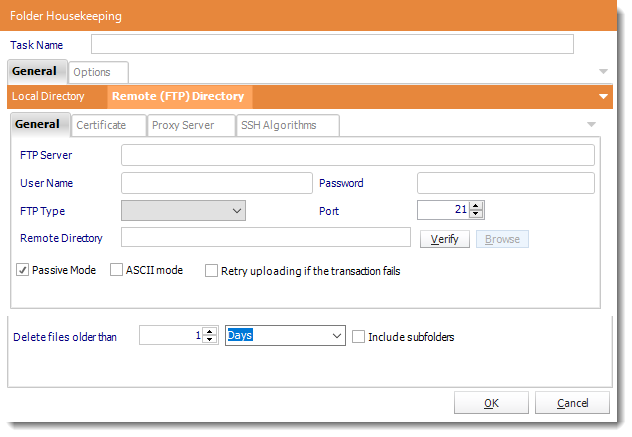The image size is (632, 437).
Task: Click the OK button
Action: pyautogui.click(x=491, y=403)
